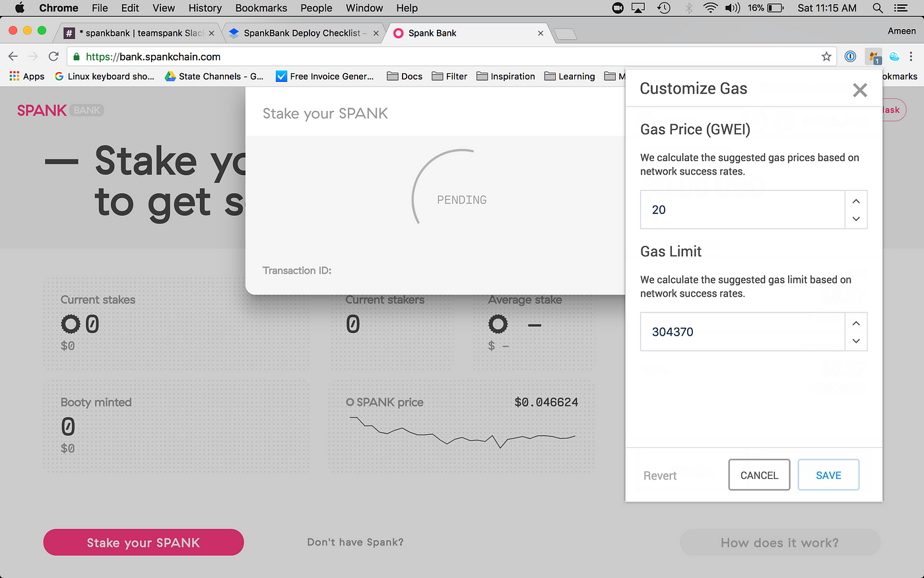Go back to the previous page

click(x=13, y=57)
